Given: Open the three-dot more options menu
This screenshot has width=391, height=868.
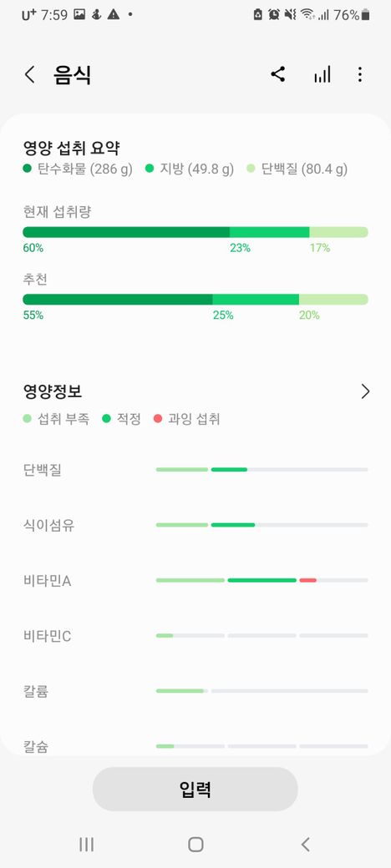Looking at the screenshot, I should tap(360, 74).
